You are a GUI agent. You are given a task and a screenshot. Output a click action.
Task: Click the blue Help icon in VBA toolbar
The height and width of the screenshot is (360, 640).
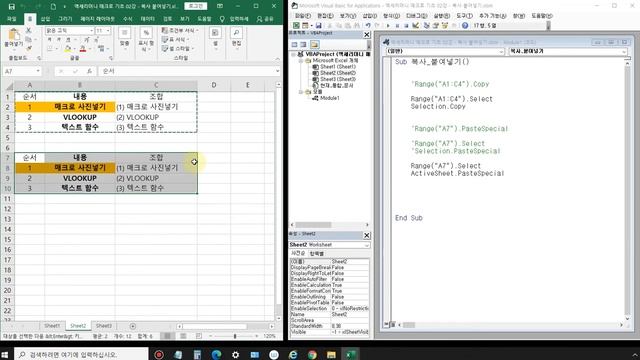click(465, 25)
